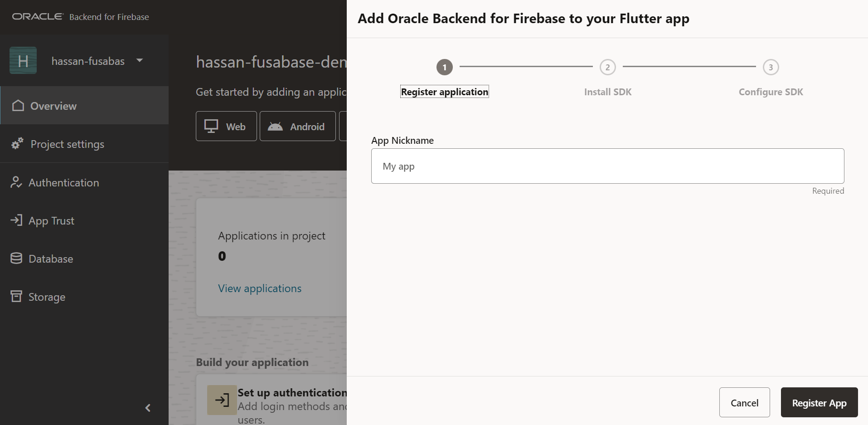Click the Storage archive box icon
The image size is (868, 425).
tap(16, 296)
